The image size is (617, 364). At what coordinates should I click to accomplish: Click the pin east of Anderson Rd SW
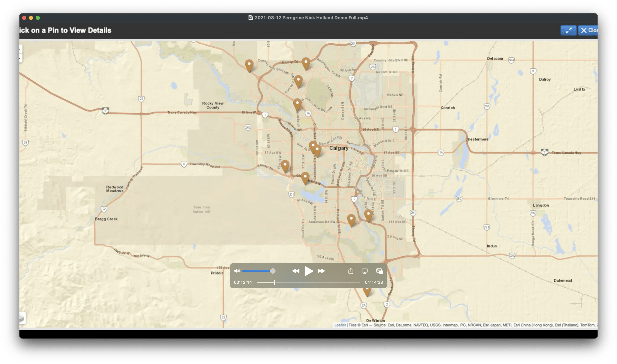351,221
